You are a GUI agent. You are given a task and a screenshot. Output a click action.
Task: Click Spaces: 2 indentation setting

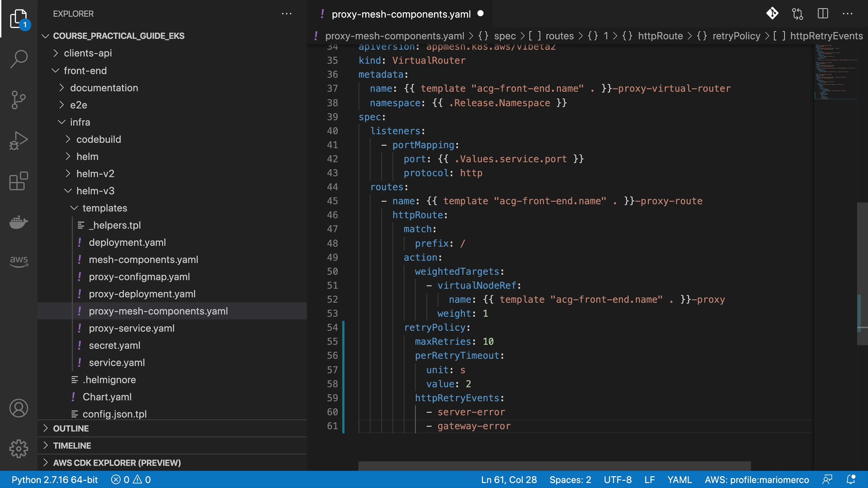click(x=570, y=479)
